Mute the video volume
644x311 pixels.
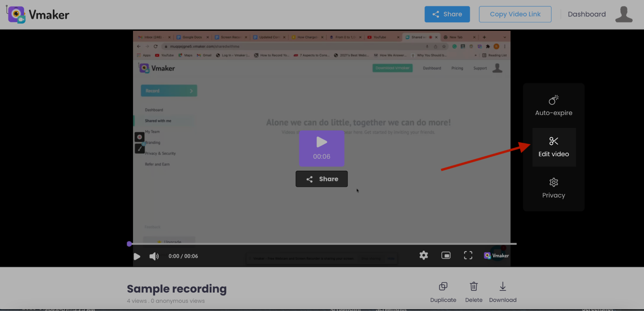coord(154,256)
